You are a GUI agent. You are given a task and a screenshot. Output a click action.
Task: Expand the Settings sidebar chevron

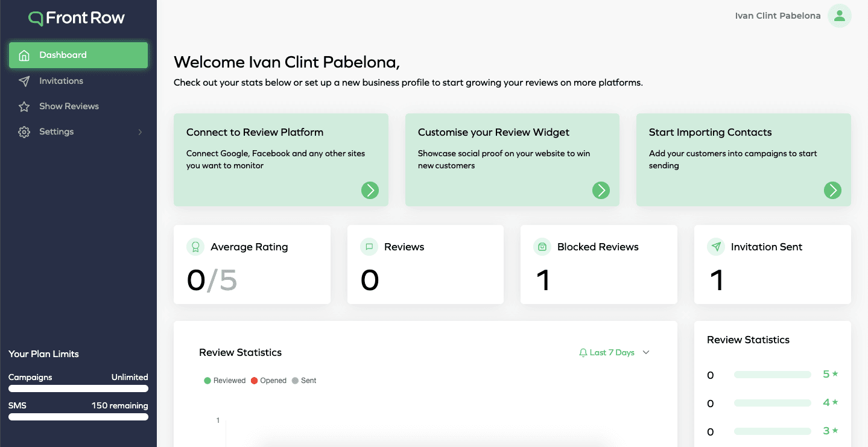point(140,132)
